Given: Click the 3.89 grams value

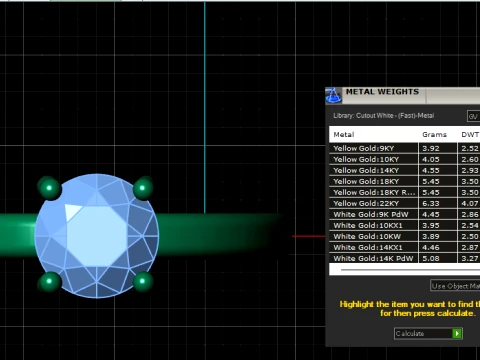Looking at the screenshot, I should coord(431,237).
